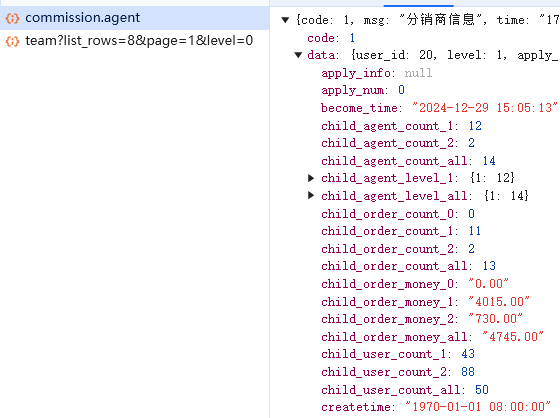Click the JSON icon beside team?list_rows request
Viewport: 560px width, 418px height.
(x=12, y=41)
